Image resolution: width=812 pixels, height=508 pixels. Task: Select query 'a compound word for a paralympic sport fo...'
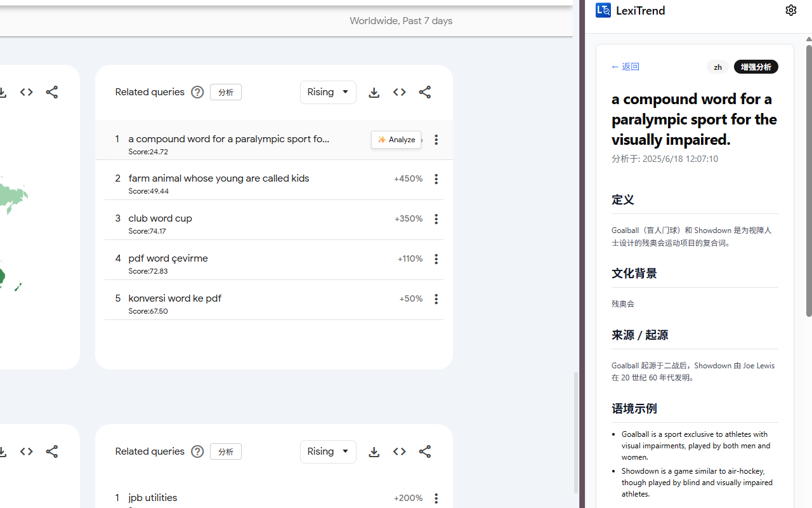pos(228,139)
